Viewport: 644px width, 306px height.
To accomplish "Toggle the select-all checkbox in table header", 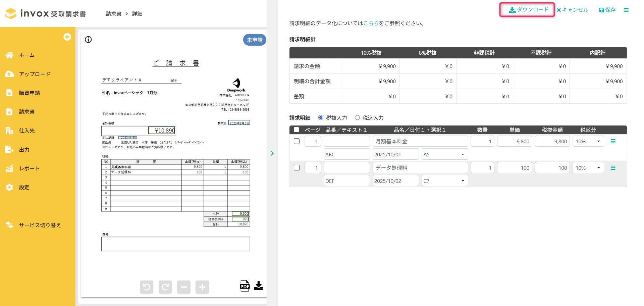I will [297, 130].
